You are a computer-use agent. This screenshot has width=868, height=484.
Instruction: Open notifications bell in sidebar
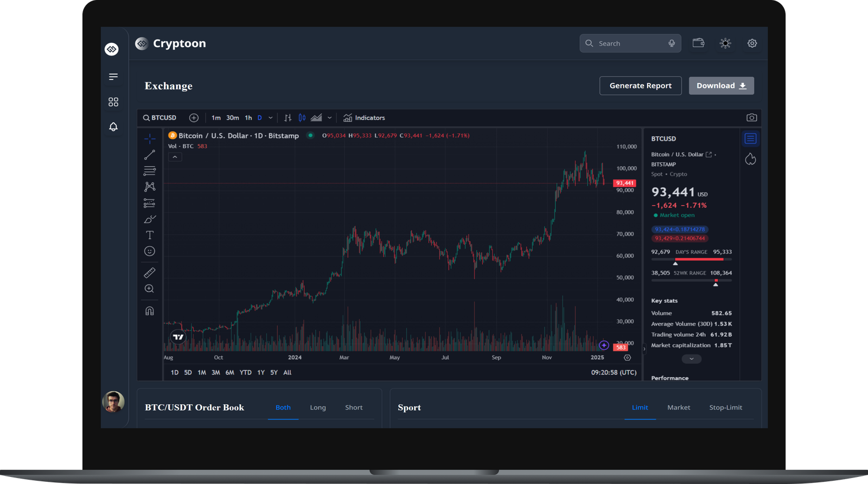[113, 126]
